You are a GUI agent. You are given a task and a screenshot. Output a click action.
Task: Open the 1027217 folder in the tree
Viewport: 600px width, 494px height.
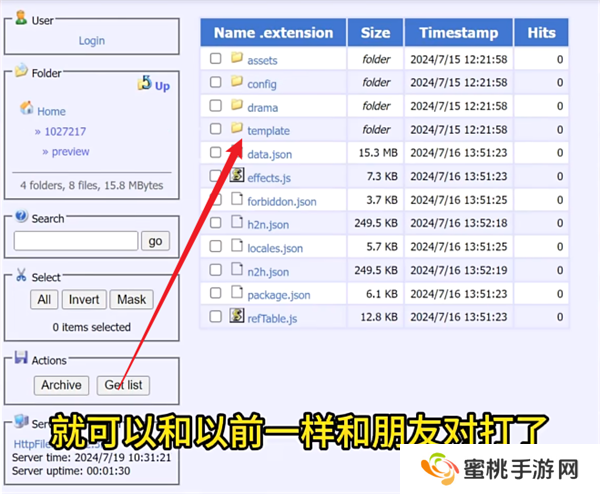65,131
